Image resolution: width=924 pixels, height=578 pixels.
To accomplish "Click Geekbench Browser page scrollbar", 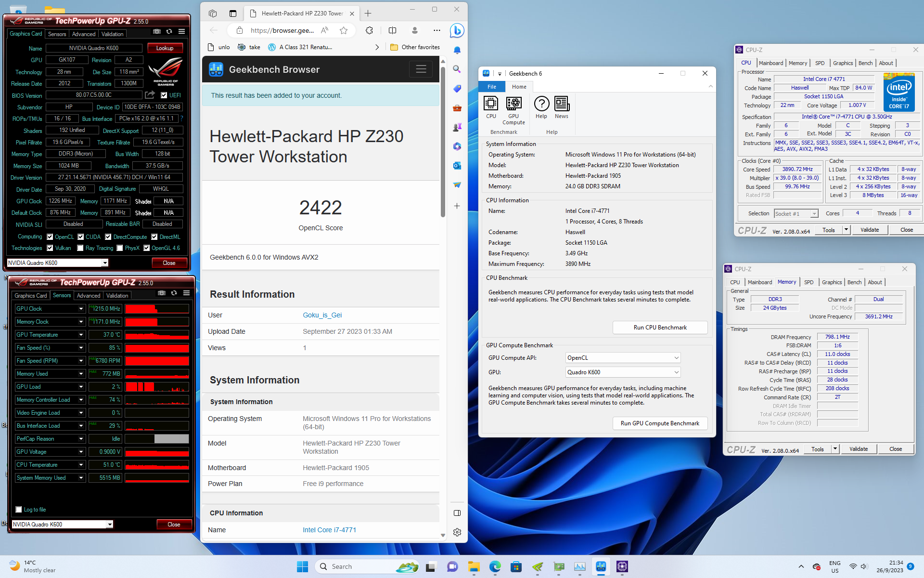I will pos(443,142).
